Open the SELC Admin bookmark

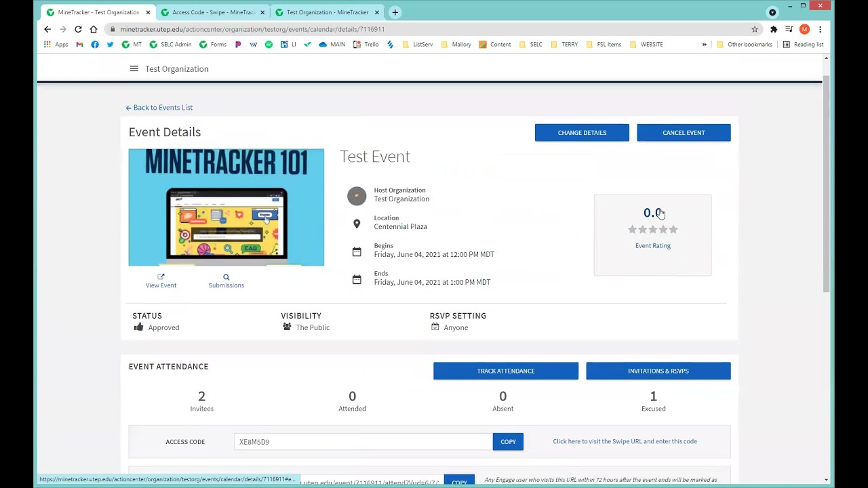pos(170,45)
